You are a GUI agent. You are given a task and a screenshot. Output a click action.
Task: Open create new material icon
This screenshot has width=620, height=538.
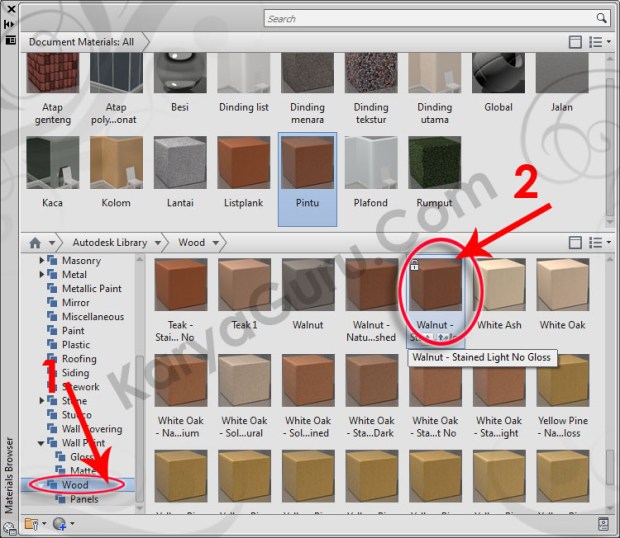point(60,524)
